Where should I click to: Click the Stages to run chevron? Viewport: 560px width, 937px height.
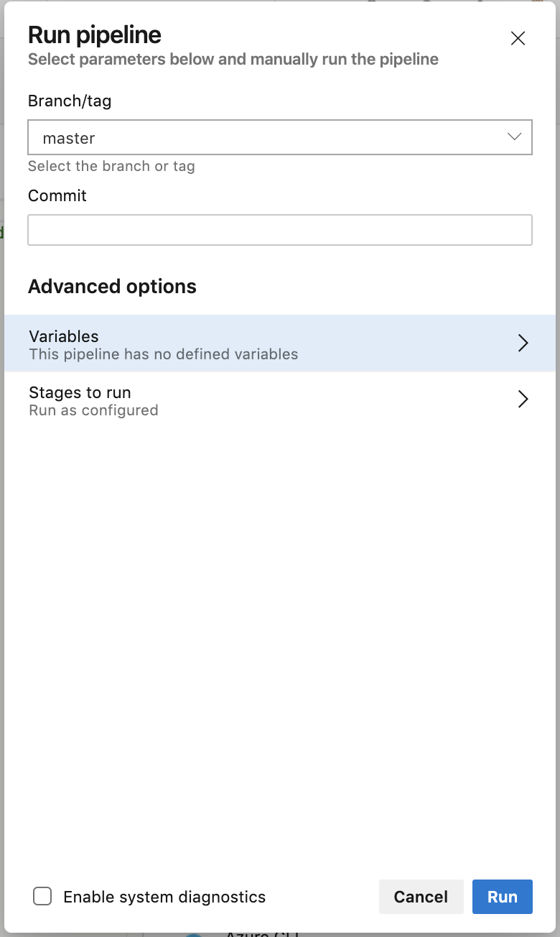point(523,400)
